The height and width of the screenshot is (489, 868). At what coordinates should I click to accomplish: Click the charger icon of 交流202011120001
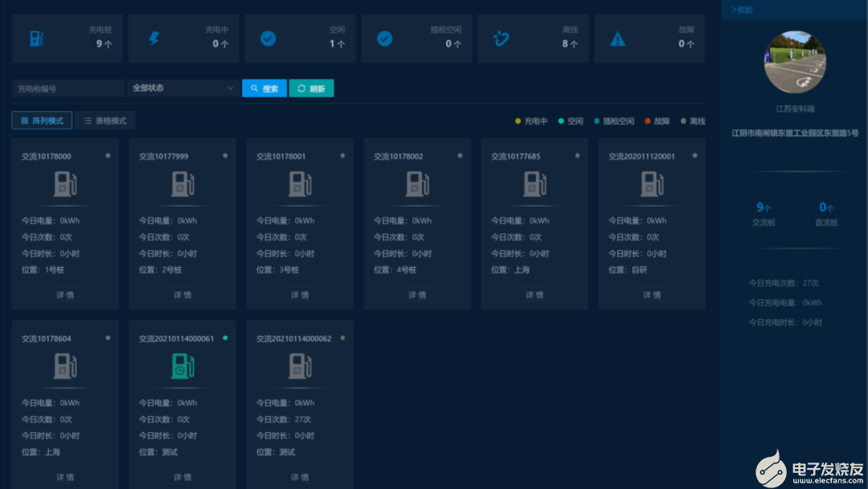[x=652, y=184]
